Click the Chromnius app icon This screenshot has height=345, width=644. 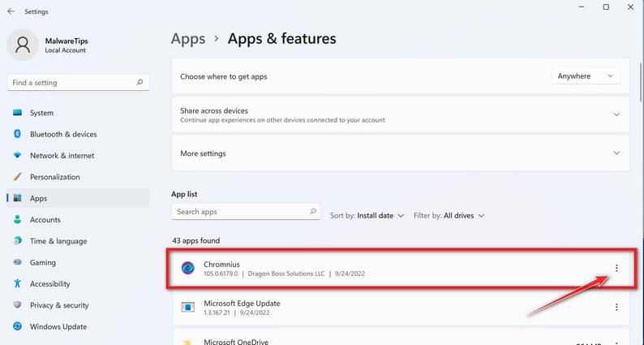(x=187, y=268)
